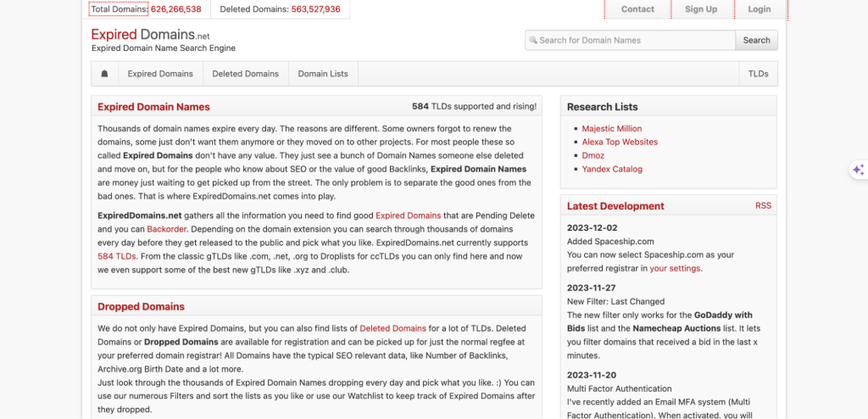The width and height of the screenshot is (868, 419).
Task: Click the sparkle assistant icon at right edge
Action: [858, 170]
